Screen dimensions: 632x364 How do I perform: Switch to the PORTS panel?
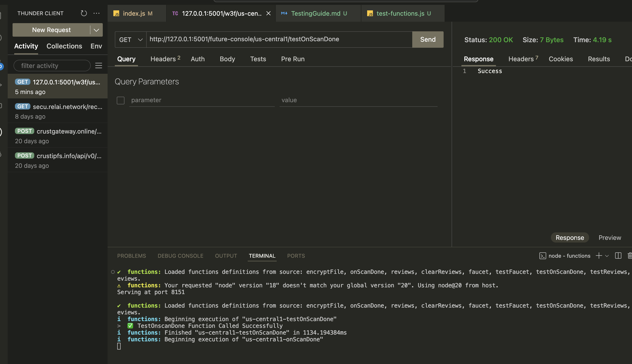(296, 256)
